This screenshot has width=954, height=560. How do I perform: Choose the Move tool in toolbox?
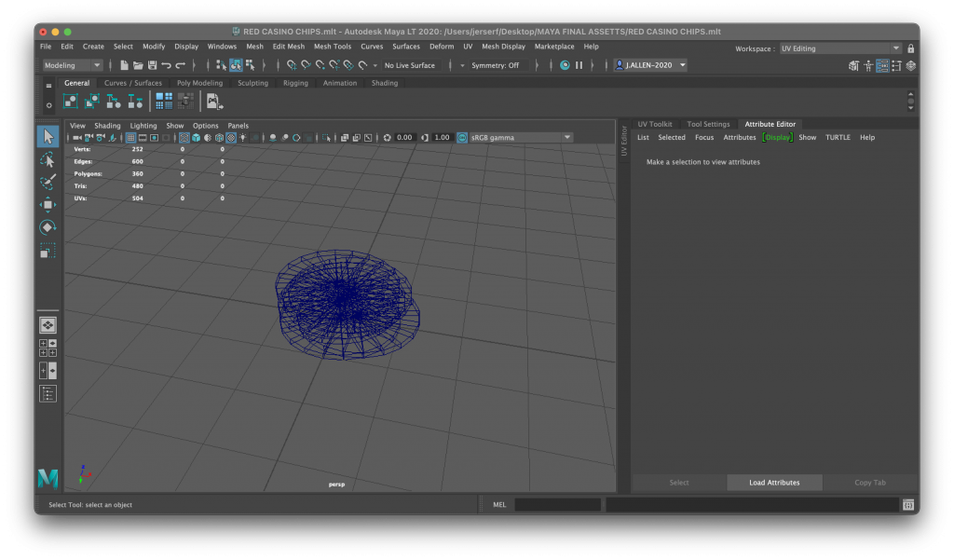tap(48, 205)
